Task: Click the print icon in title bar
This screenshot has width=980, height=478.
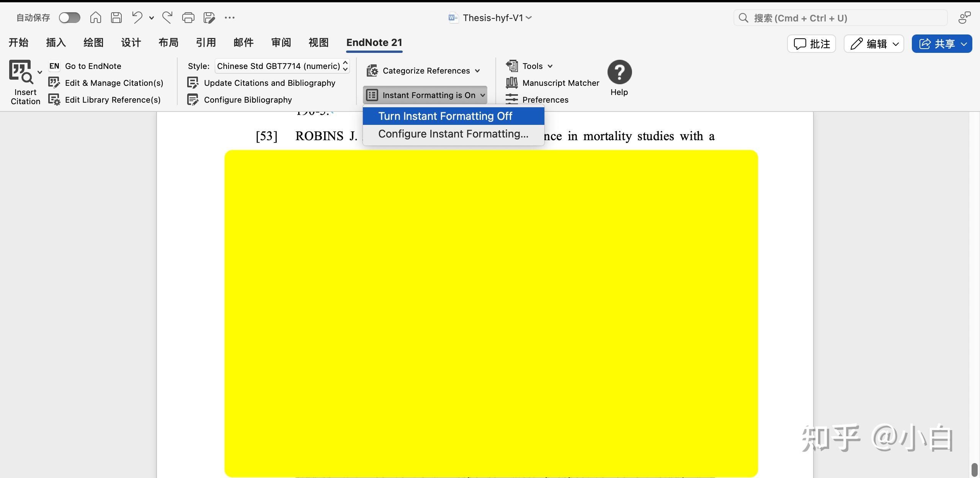Action: pos(188,18)
